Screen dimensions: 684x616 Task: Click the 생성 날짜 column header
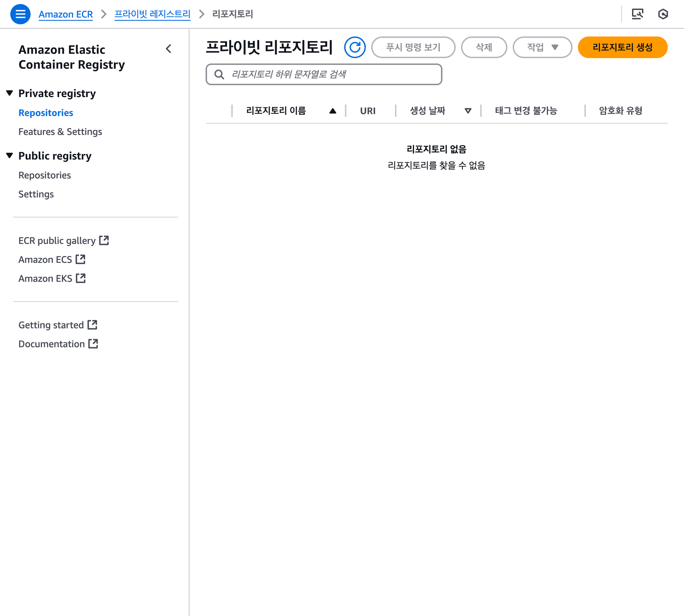(x=428, y=111)
